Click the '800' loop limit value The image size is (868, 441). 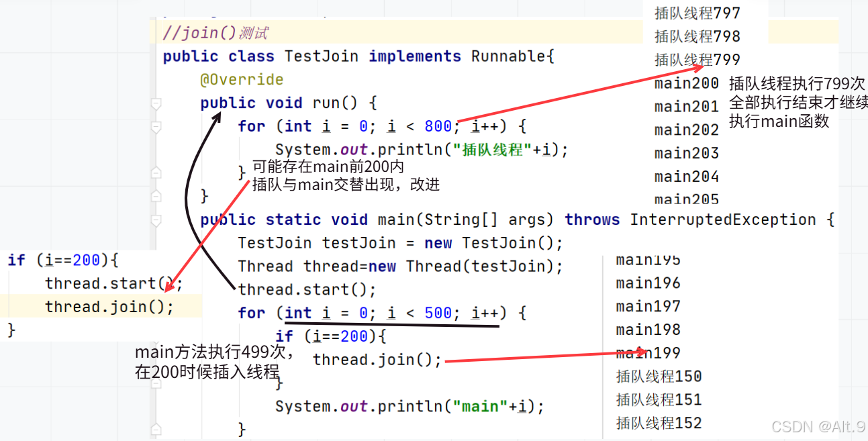(438, 126)
